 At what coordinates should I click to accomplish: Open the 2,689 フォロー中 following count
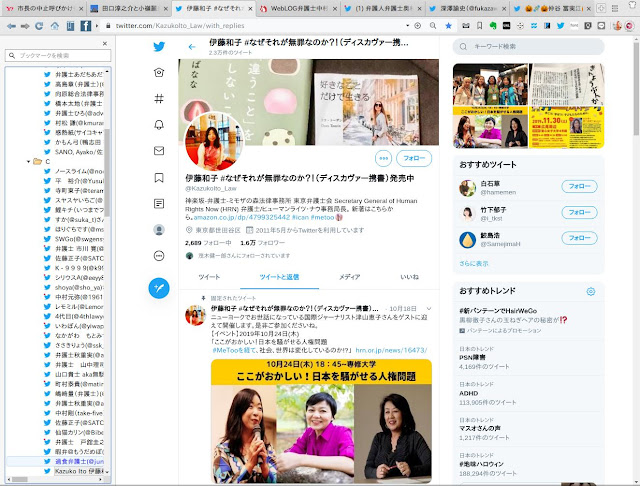pyautogui.click(x=208, y=243)
